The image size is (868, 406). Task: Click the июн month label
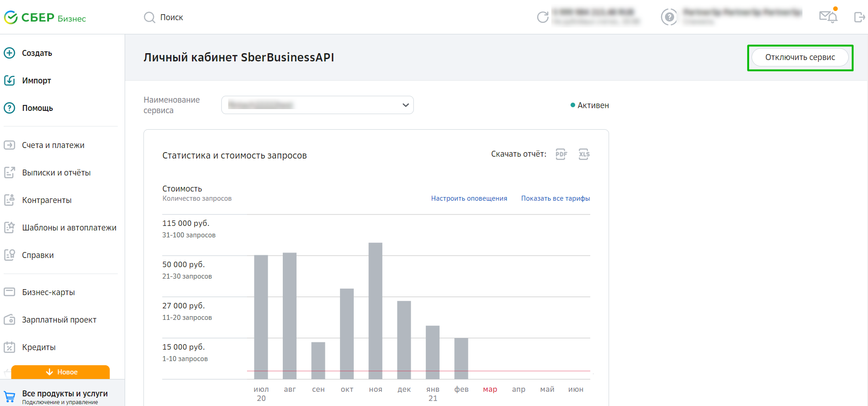pyautogui.click(x=576, y=390)
